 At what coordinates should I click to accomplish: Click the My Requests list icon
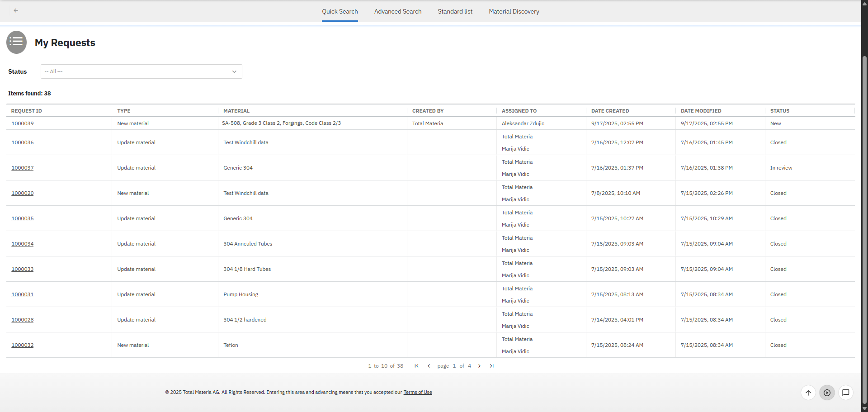coord(16,42)
